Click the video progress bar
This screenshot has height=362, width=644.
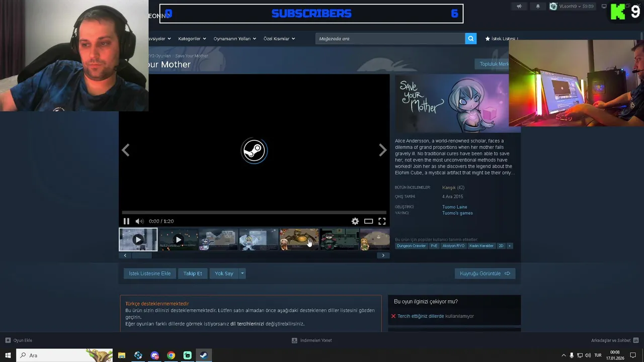point(254,213)
